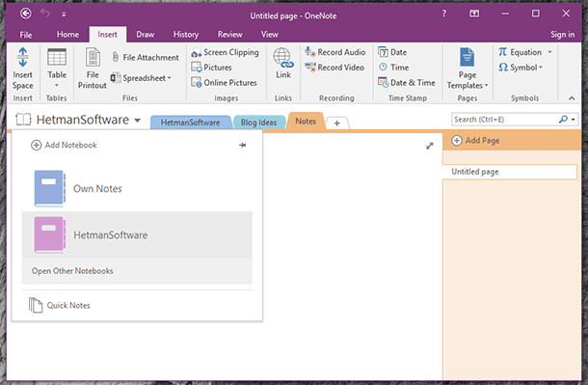Screen dimensions: 588x385
Task: Click the search magnifier icon
Action: point(563,120)
